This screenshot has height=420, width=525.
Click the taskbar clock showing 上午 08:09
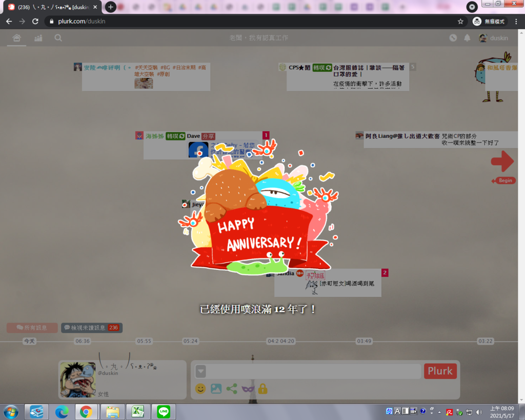tap(501, 412)
